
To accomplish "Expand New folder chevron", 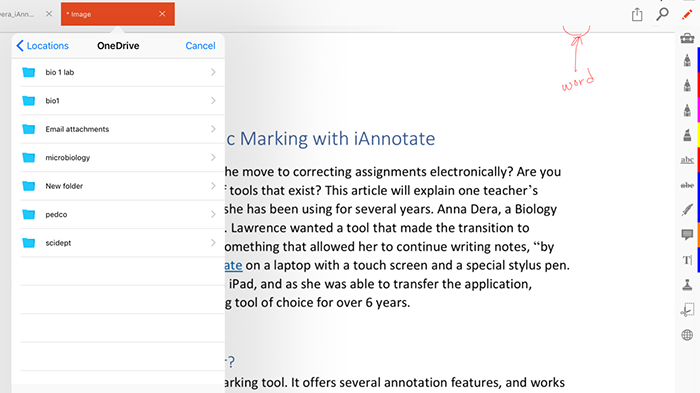I will 213,186.
